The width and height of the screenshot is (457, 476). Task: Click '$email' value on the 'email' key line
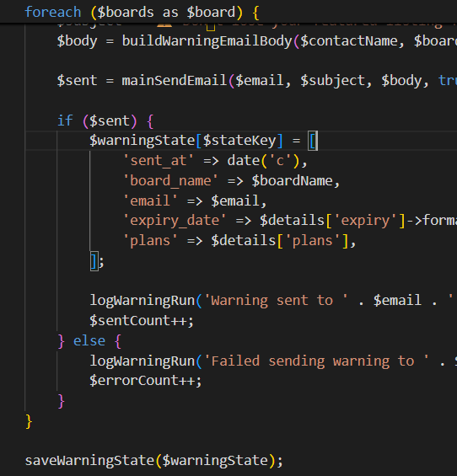(235, 201)
